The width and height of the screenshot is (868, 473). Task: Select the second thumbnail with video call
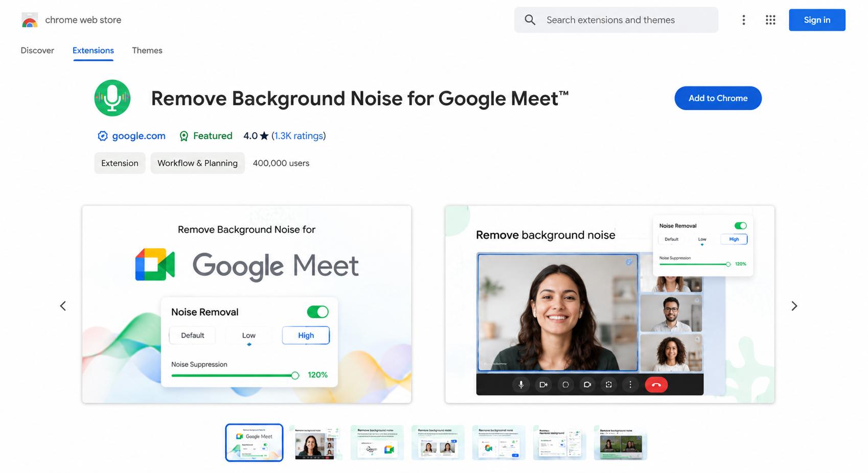click(315, 443)
